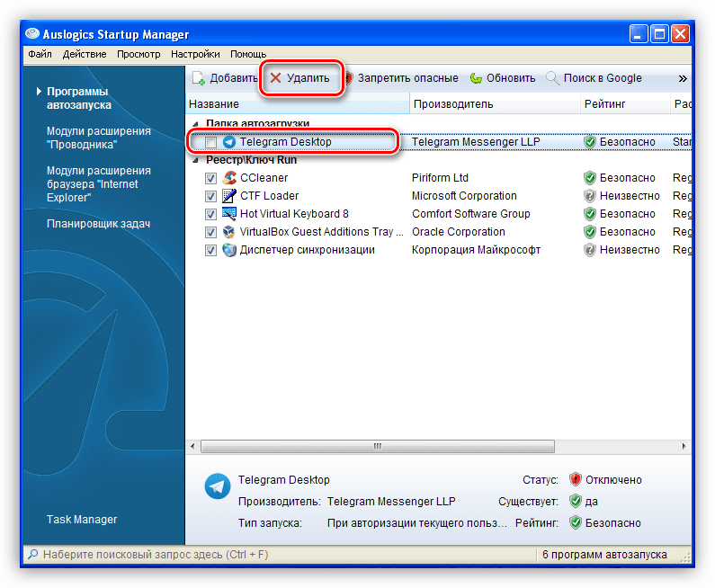
Task: Select the Корпорация Майкрософт cell
Action: point(476,250)
